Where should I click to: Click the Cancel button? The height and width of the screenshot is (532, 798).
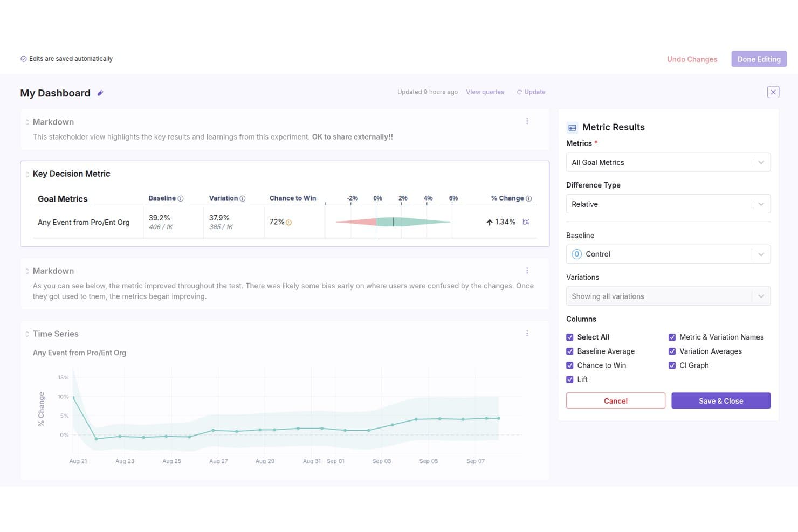615,401
